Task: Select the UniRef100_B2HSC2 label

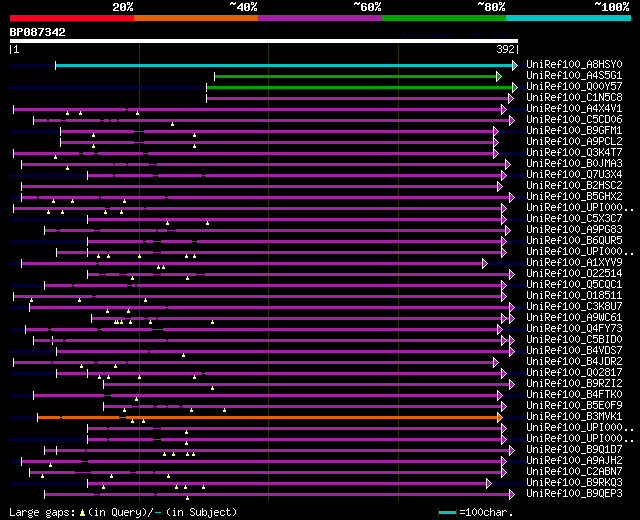Action: pos(574,186)
